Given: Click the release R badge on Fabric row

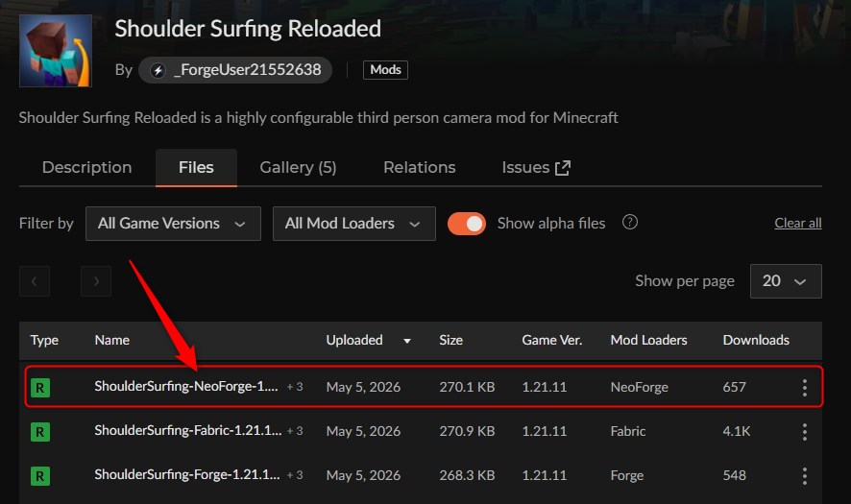Looking at the screenshot, I should coord(40,432).
